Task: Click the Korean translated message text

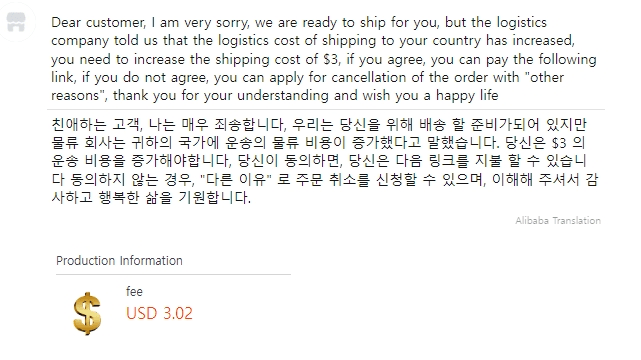Action: click(325, 161)
